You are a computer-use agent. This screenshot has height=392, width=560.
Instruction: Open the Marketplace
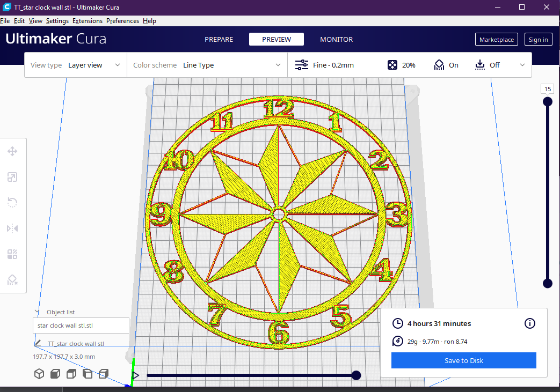pos(496,39)
